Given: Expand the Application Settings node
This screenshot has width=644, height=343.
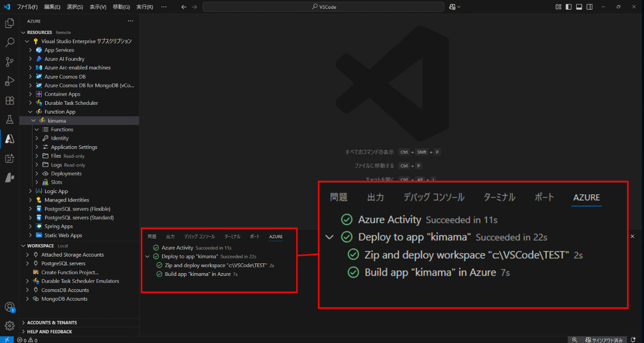Looking at the screenshot, I should point(37,147).
